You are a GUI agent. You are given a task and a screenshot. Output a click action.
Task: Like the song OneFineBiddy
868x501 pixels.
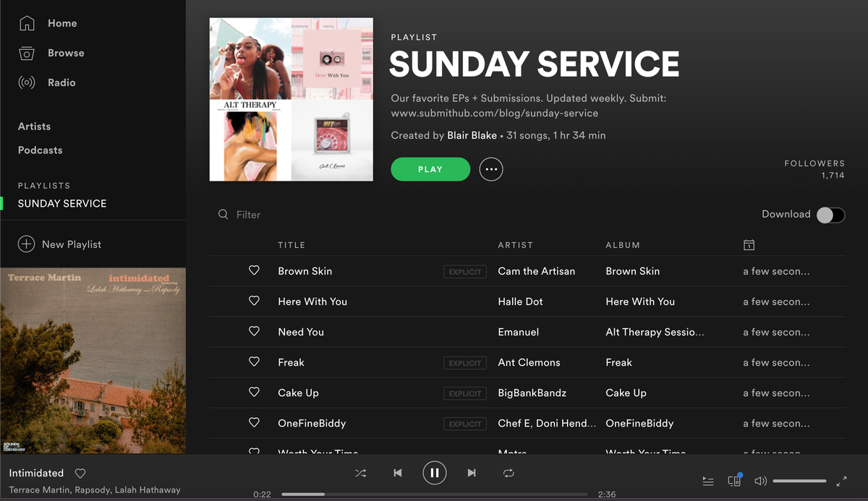tap(254, 422)
